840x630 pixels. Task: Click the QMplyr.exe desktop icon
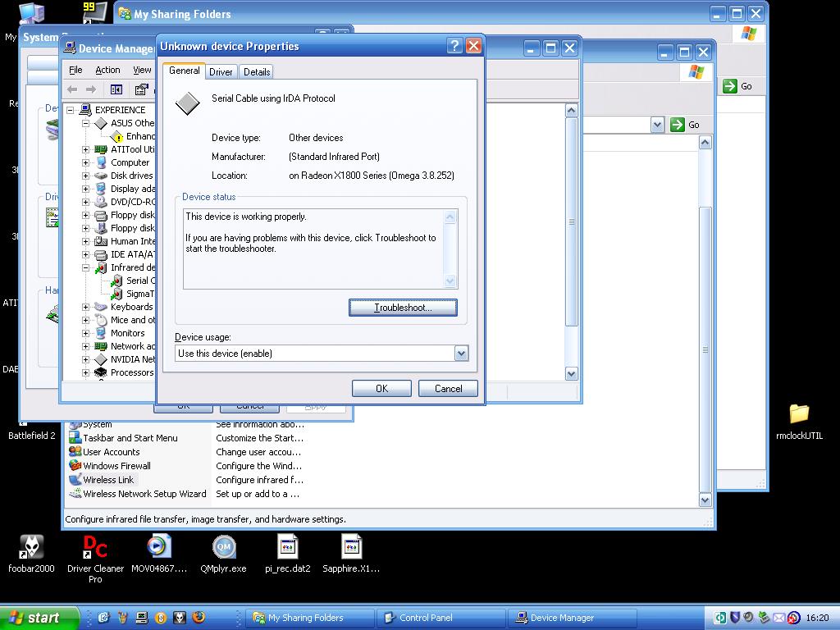point(223,547)
